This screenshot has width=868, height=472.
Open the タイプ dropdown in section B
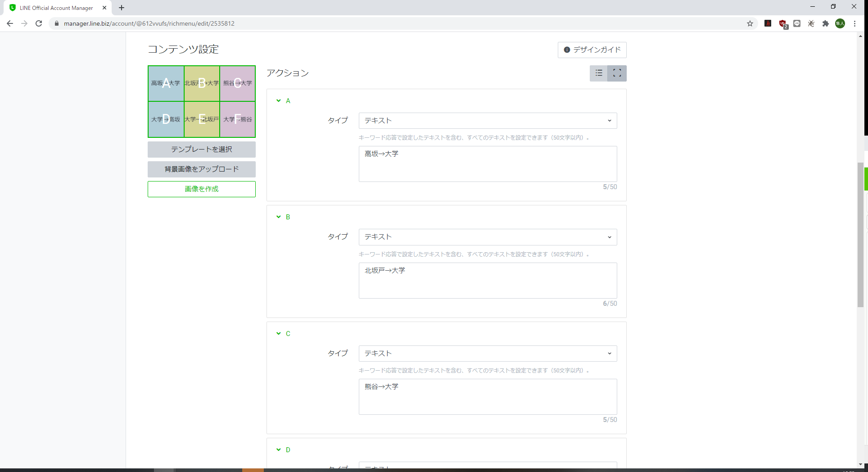pos(488,237)
